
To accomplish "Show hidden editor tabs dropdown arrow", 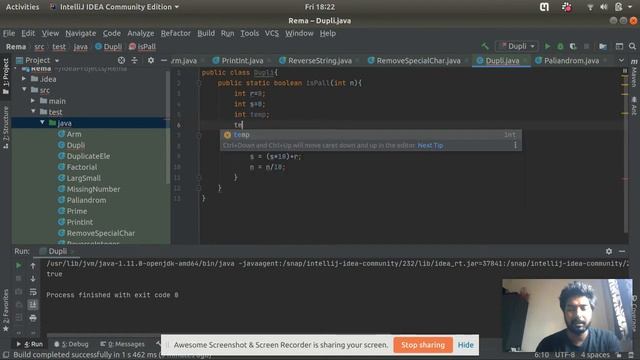I will point(621,60).
